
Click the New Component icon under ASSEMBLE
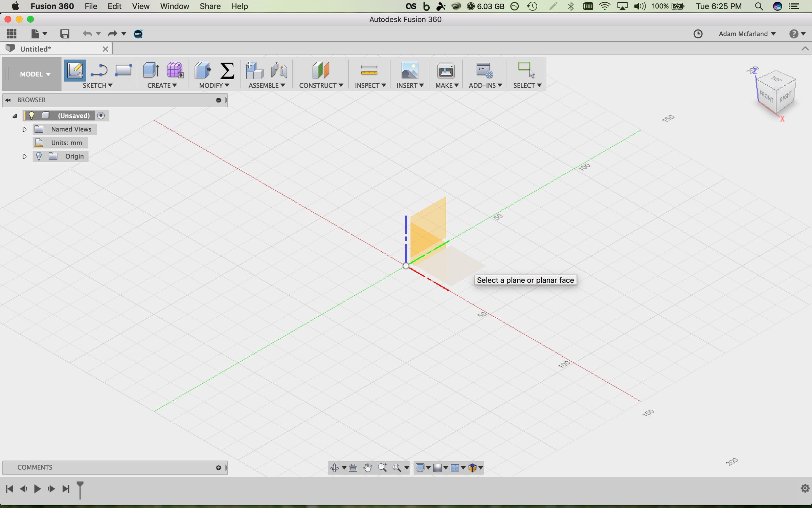(254, 71)
